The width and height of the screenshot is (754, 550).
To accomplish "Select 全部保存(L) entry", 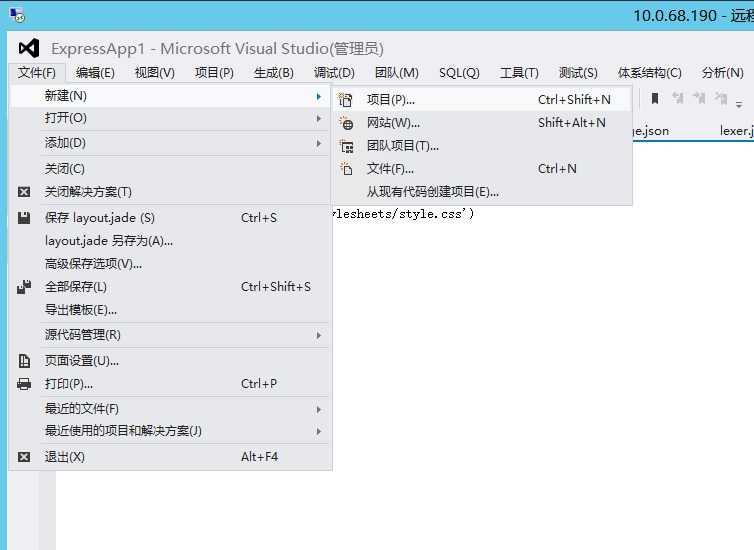I will [x=171, y=287].
